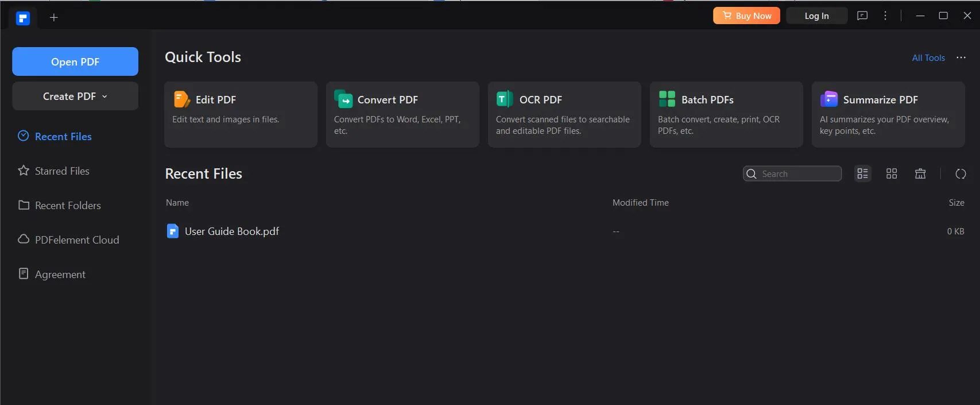The width and height of the screenshot is (980, 405).
Task: Maximize the PDFelement window
Action: tap(943, 16)
